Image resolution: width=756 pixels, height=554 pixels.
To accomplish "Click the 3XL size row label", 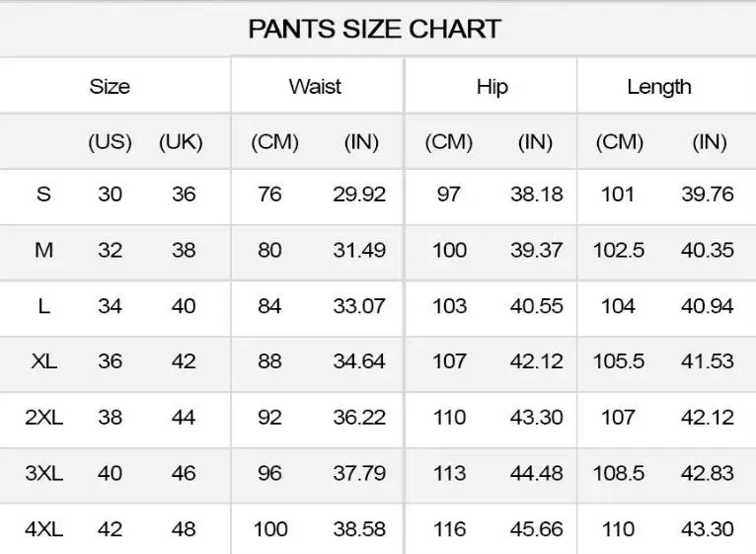I will pos(43,473).
